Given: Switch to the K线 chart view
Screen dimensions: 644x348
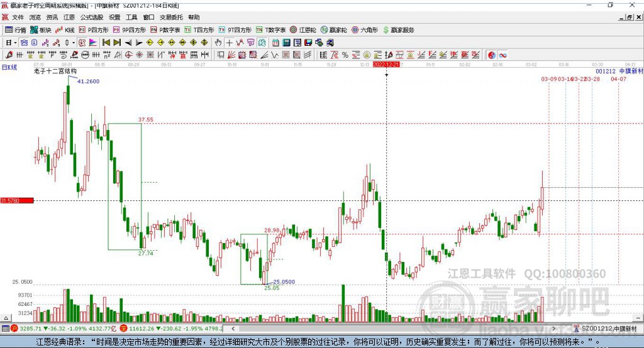Looking at the screenshot, I should (x=65, y=30).
